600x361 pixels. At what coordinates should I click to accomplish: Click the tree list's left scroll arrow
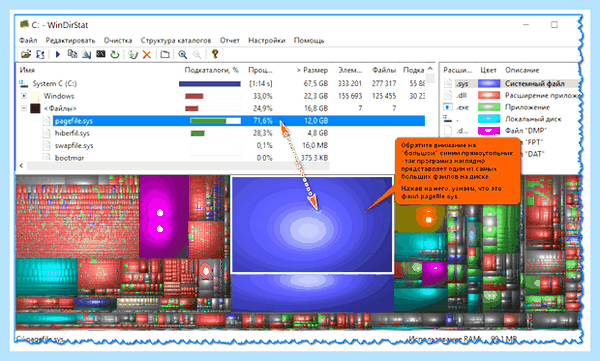pos(21,166)
